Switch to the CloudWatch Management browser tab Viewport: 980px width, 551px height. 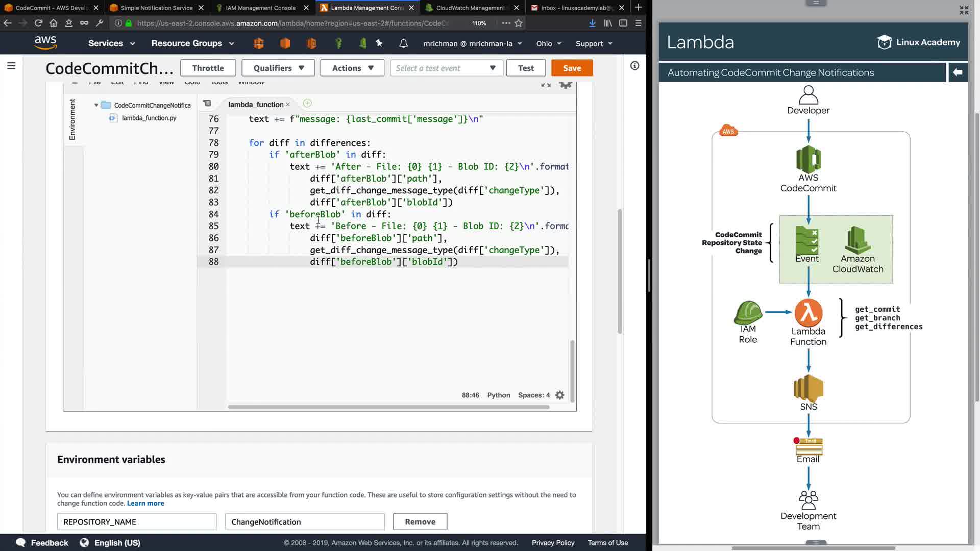click(470, 8)
